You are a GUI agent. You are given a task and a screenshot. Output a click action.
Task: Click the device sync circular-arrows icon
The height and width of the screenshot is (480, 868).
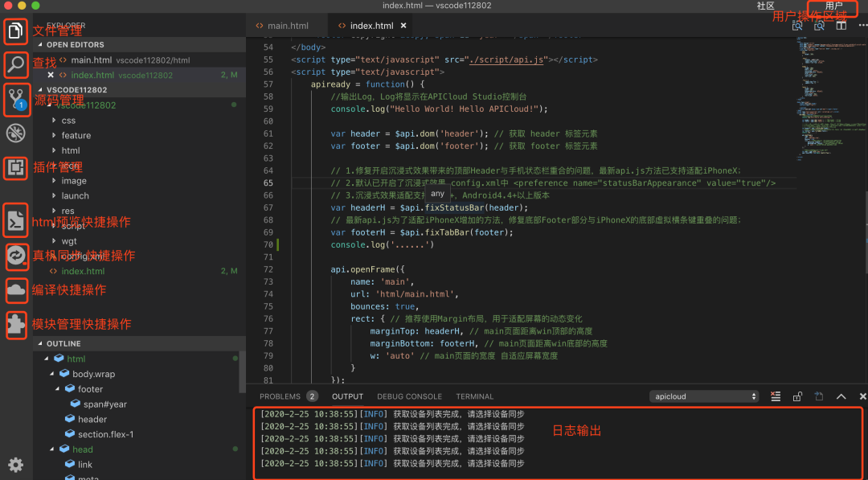coord(16,256)
